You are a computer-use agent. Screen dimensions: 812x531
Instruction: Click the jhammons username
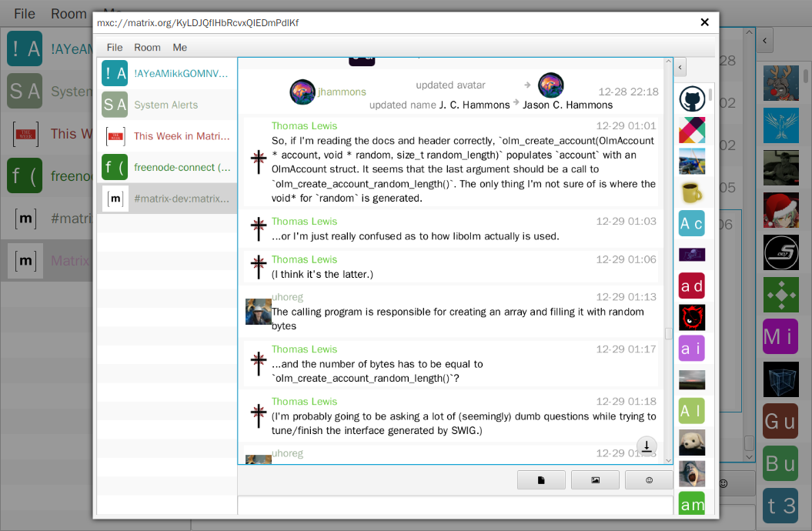342,92
